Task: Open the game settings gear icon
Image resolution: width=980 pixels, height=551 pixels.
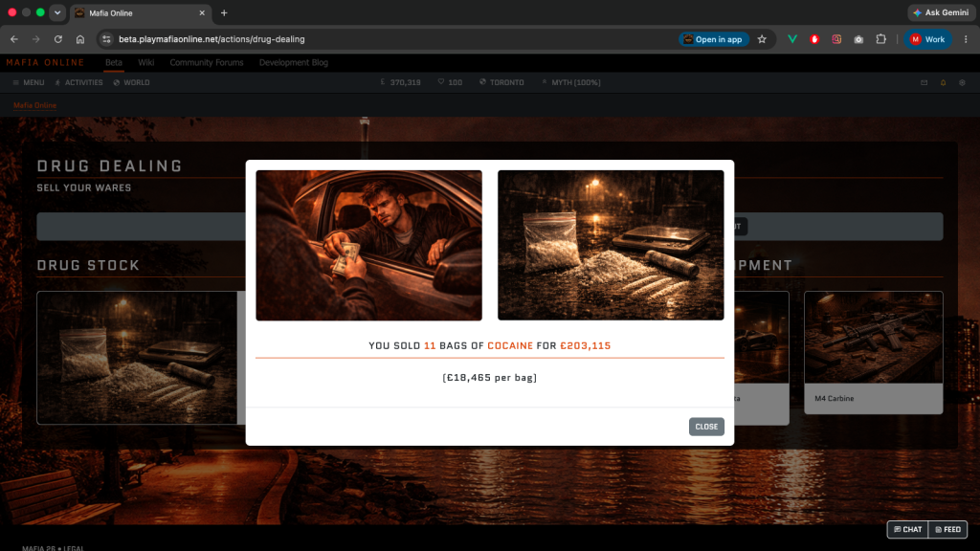Action: click(962, 82)
